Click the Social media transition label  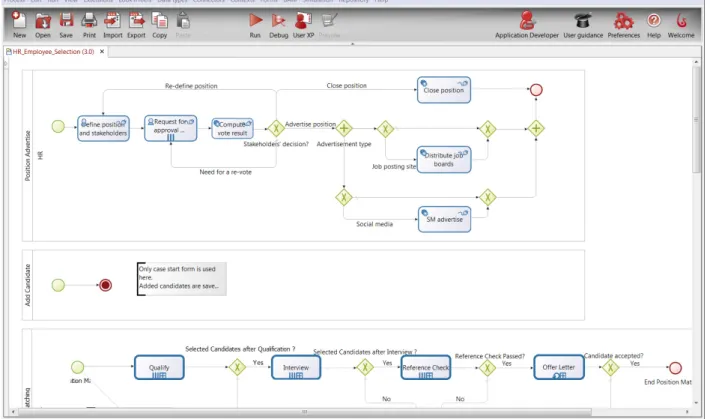tap(374, 224)
